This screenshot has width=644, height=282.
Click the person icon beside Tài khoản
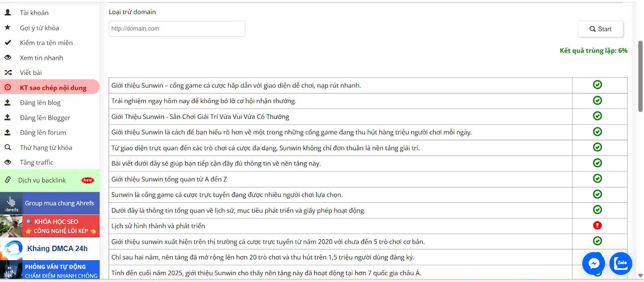point(8,12)
